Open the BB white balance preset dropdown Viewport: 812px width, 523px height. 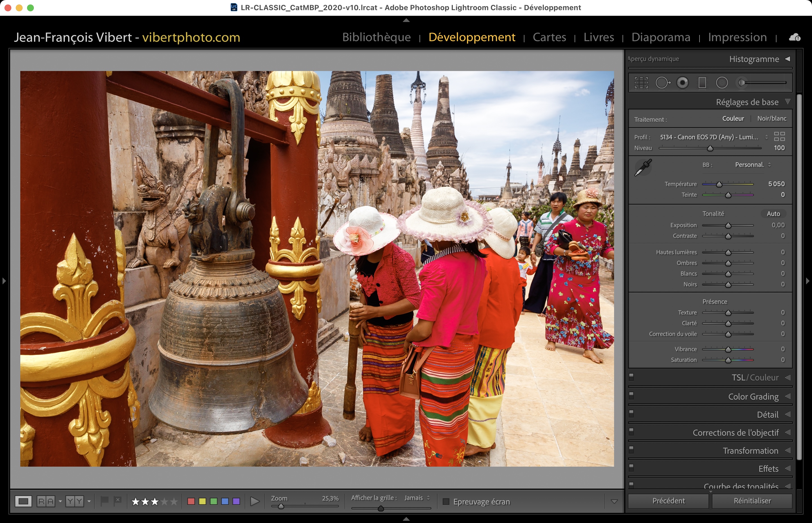pyautogui.click(x=753, y=165)
